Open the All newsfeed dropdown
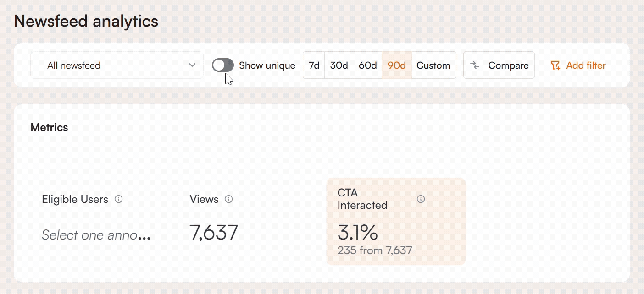The height and width of the screenshot is (294, 644). tap(117, 65)
